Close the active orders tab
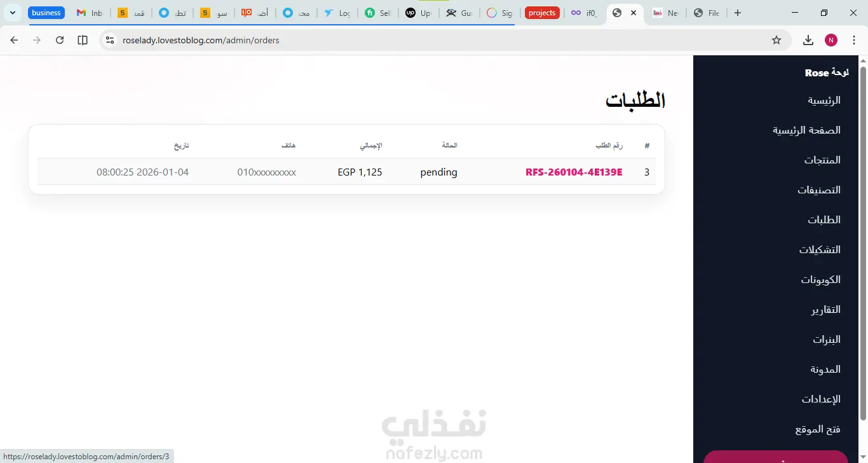This screenshot has height=463, width=868. [634, 13]
